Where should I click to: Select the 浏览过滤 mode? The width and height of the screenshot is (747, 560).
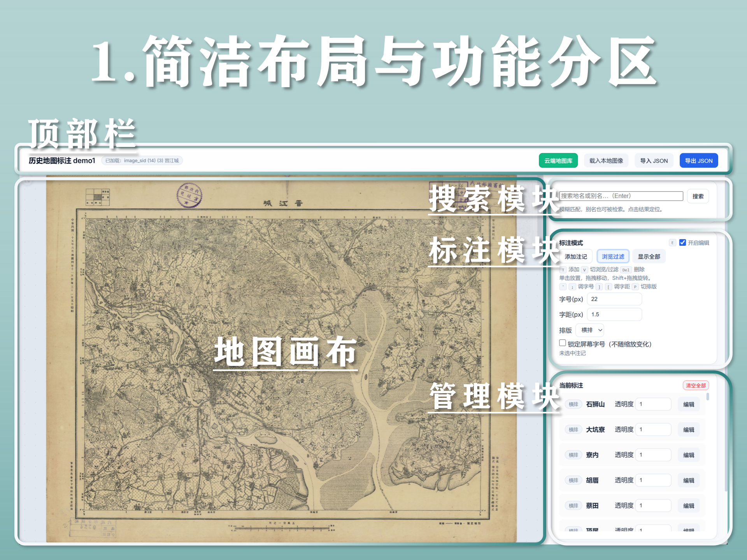[x=613, y=257]
